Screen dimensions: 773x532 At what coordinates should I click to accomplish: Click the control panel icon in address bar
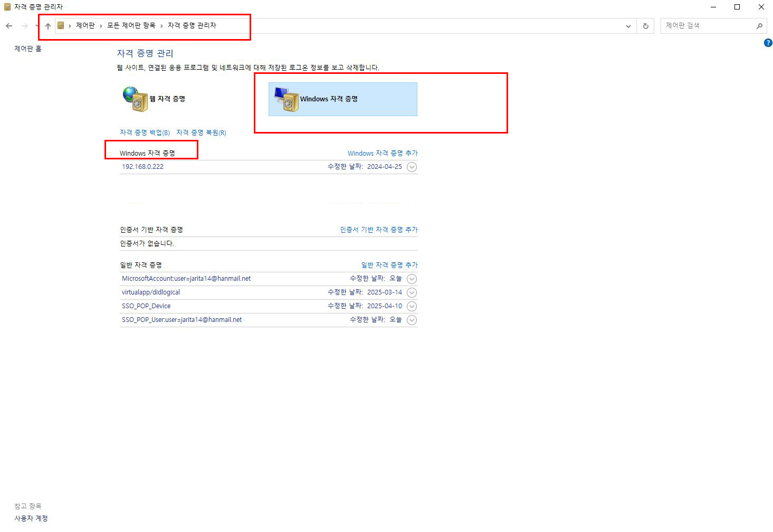click(x=61, y=25)
